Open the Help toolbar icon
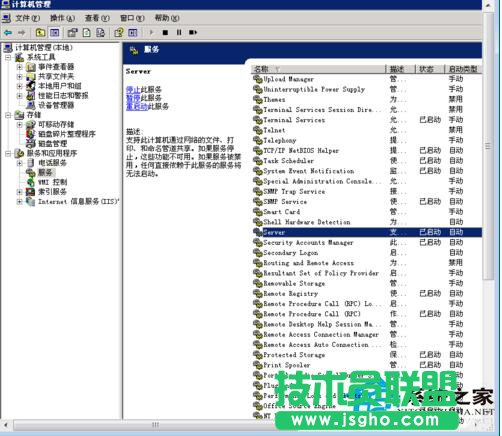 pos(119,33)
